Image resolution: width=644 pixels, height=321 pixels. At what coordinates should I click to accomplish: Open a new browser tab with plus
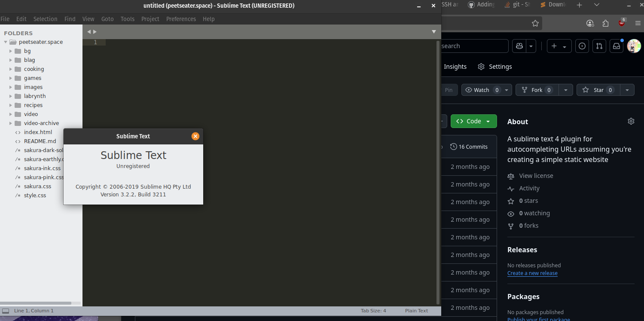point(579,5)
